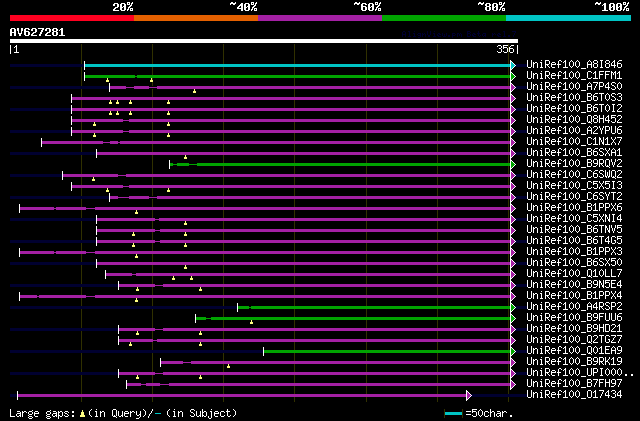Click the cyan 50char scale bar
Screen dimensions: 640x421
(x=453, y=414)
